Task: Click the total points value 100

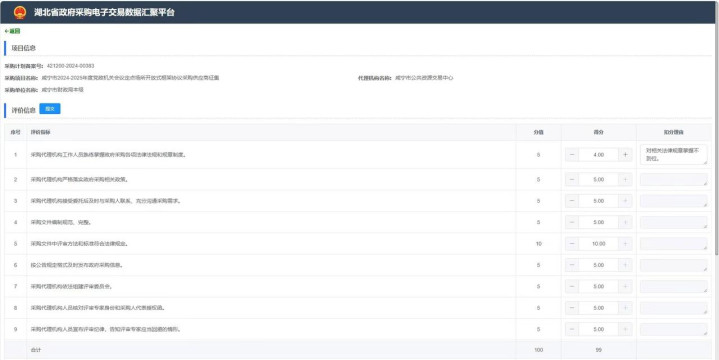Action: coord(538,350)
